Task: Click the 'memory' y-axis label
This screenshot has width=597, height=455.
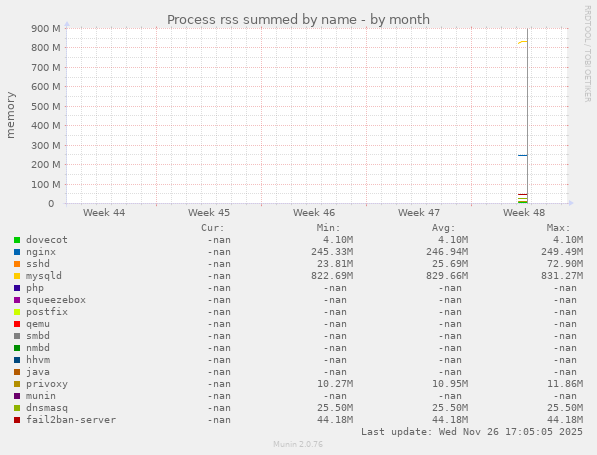Action: click(10, 115)
